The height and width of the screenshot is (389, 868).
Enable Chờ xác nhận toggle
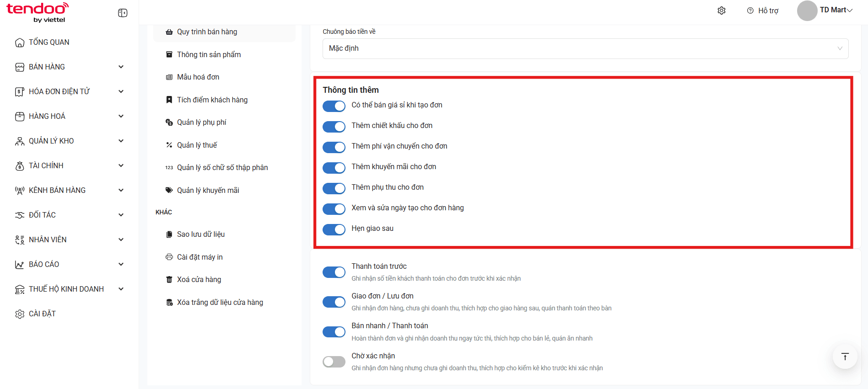coord(334,362)
